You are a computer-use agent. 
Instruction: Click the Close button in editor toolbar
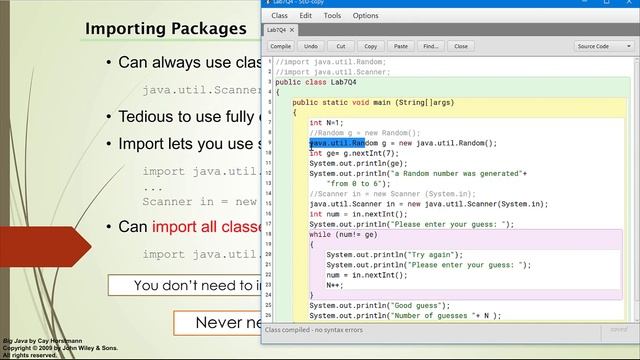tap(461, 46)
